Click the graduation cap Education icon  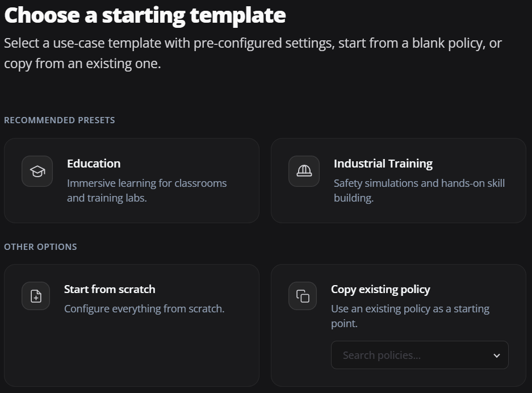click(37, 171)
